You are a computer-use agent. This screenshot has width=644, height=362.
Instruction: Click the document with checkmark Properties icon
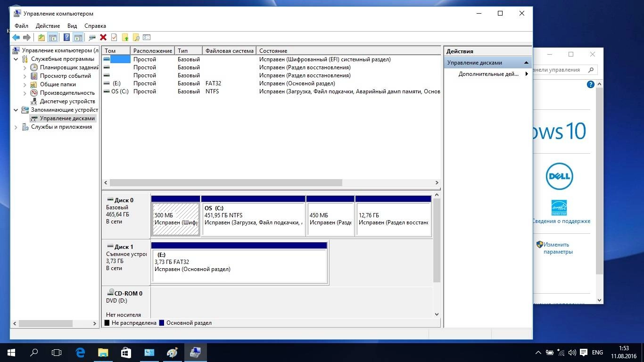pyautogui.click(x=114, y=37)
